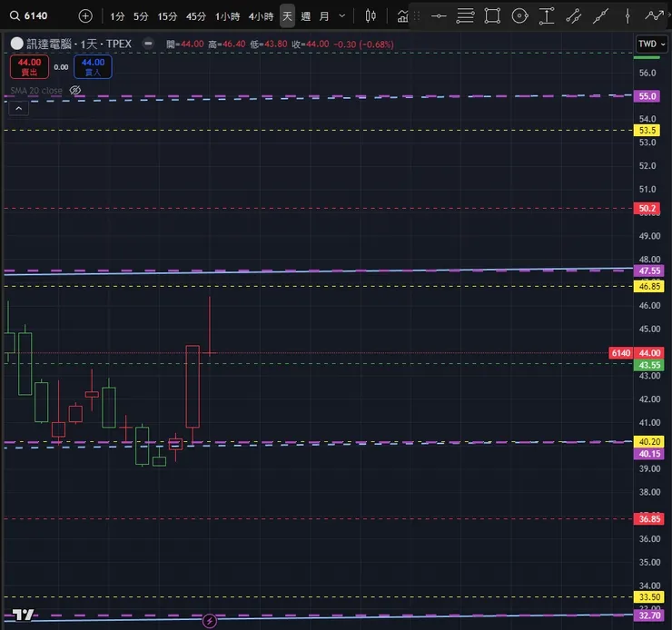Grab the drawing toolbar drag handle

click(x=417, y=16)
